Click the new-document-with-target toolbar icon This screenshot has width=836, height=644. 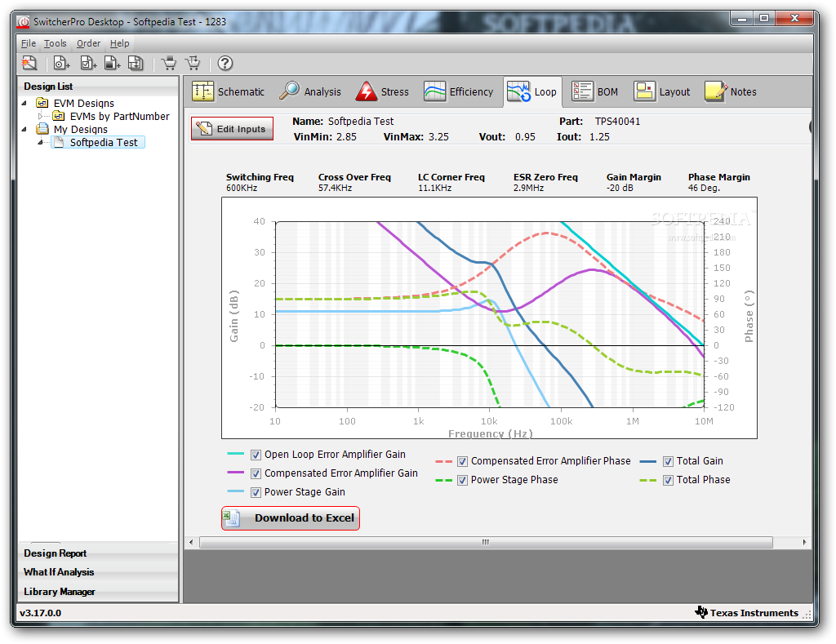click(x=61, y=64)
